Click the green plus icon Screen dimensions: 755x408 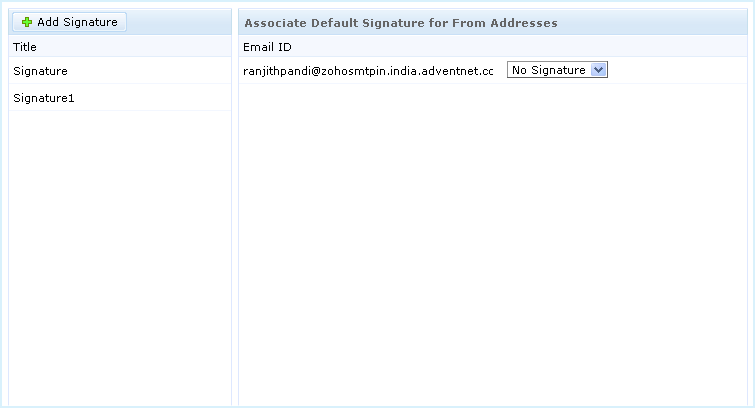tap(27, 22)
